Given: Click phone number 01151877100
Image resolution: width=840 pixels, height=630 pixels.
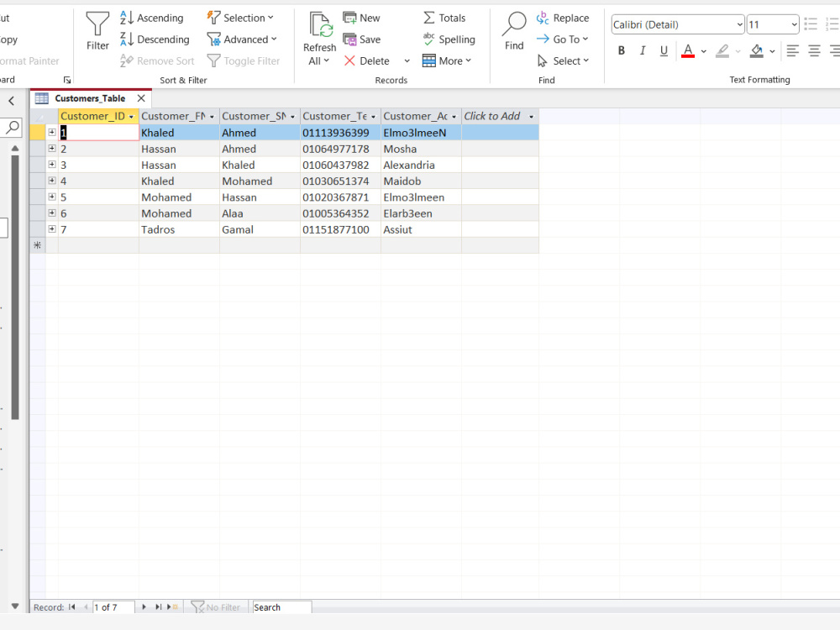Looking at the screenshot, I should [x=336, y=229].
